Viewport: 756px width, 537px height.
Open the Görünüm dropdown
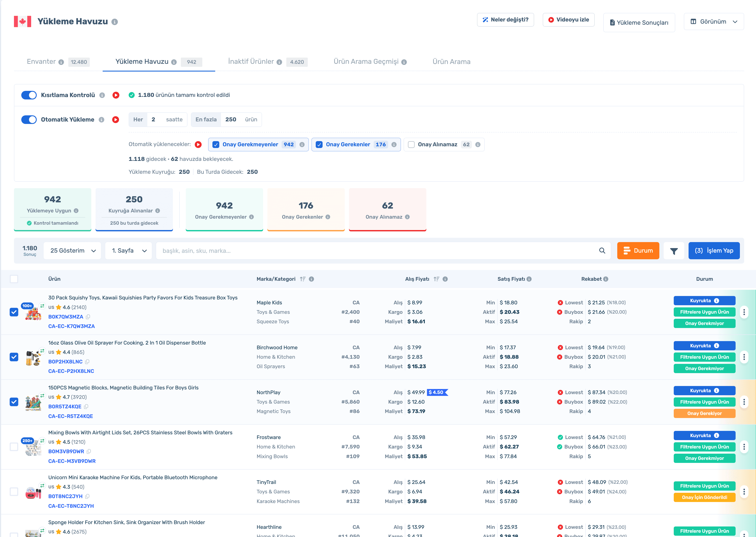[714, 22]
